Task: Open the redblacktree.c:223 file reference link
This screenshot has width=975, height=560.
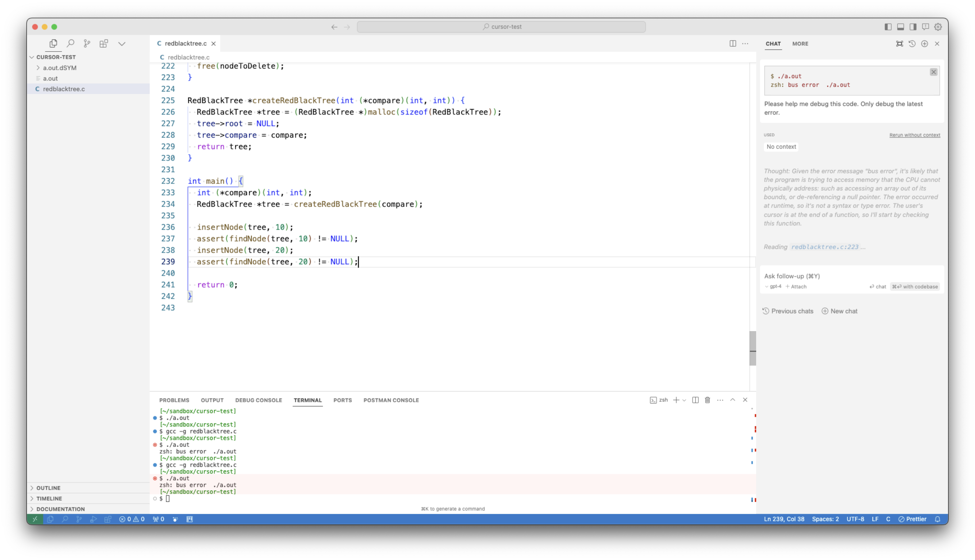Action: pyautogui.click(x=824, y=247)
